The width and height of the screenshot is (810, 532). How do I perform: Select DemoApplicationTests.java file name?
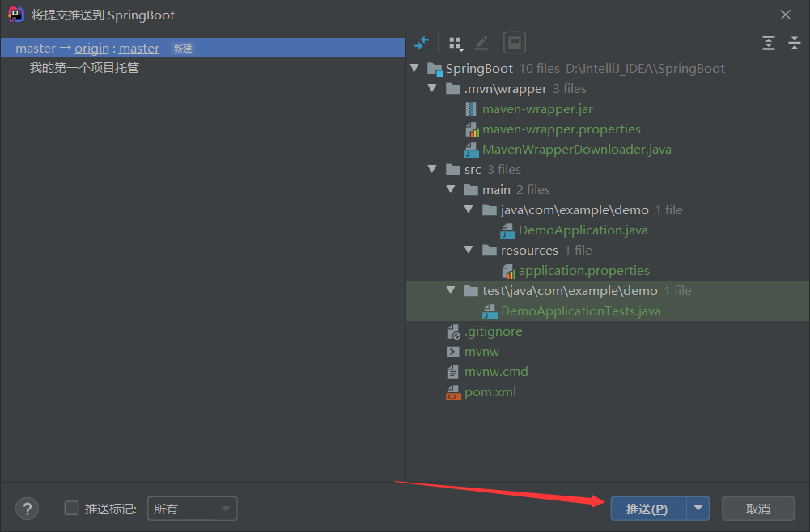pyautogui.click(x=581, y=311)
